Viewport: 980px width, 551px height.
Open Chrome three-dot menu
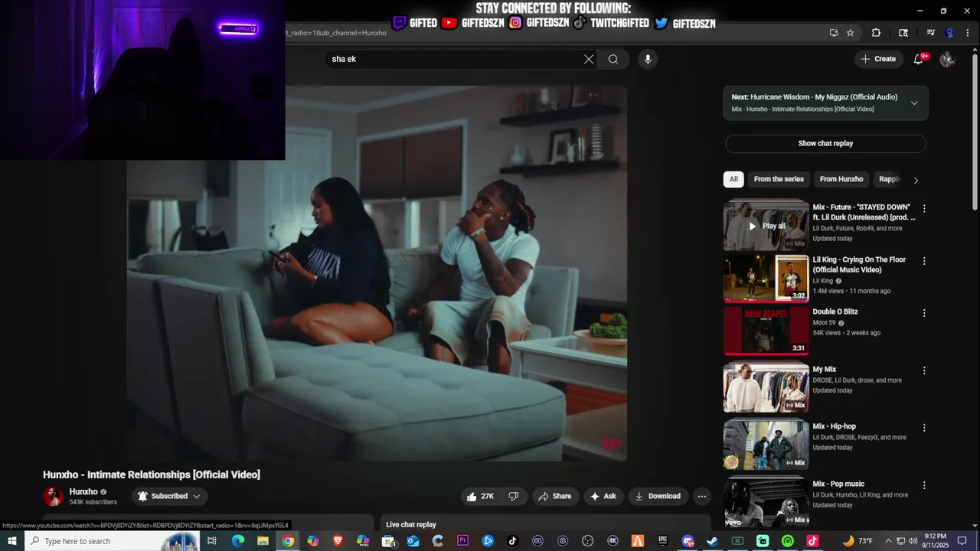[969, 33]
